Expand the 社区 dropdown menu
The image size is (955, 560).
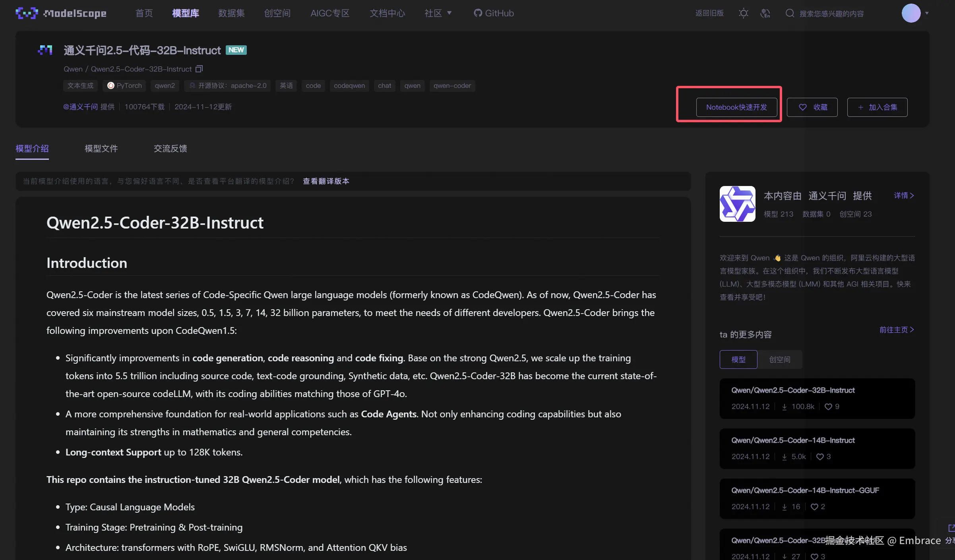[438, 13]
